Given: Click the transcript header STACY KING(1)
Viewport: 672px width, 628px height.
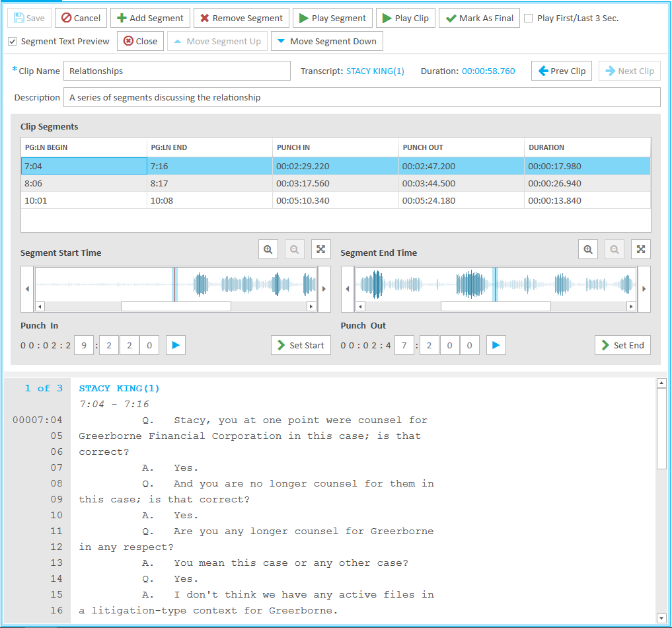Looking at the screenshot, I should [x=119, y=389].
